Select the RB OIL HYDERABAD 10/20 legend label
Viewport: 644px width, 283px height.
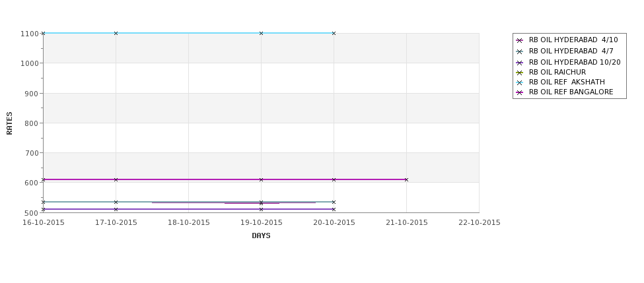click(575, 63)
